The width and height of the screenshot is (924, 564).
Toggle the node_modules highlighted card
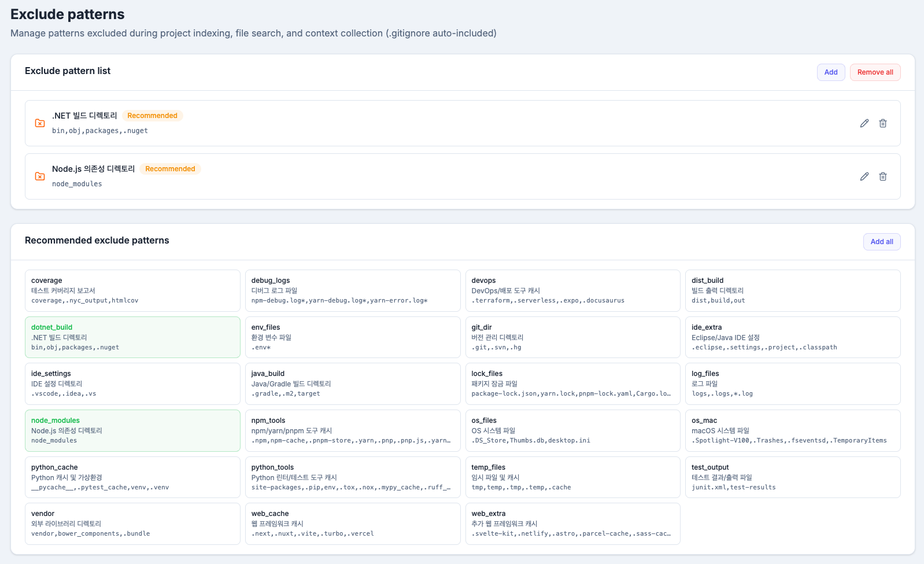click(x=132, y=430)
